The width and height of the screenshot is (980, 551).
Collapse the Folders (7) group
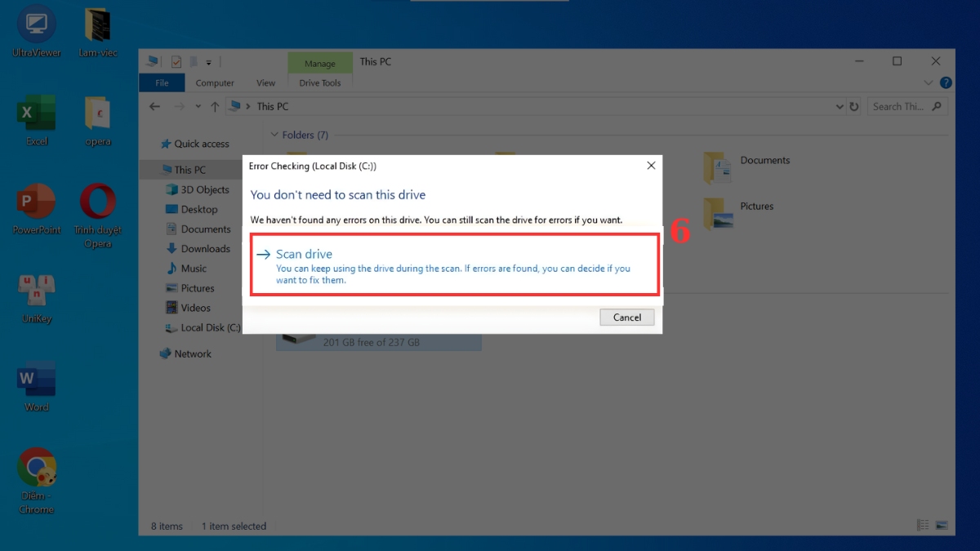pos(275,135)
